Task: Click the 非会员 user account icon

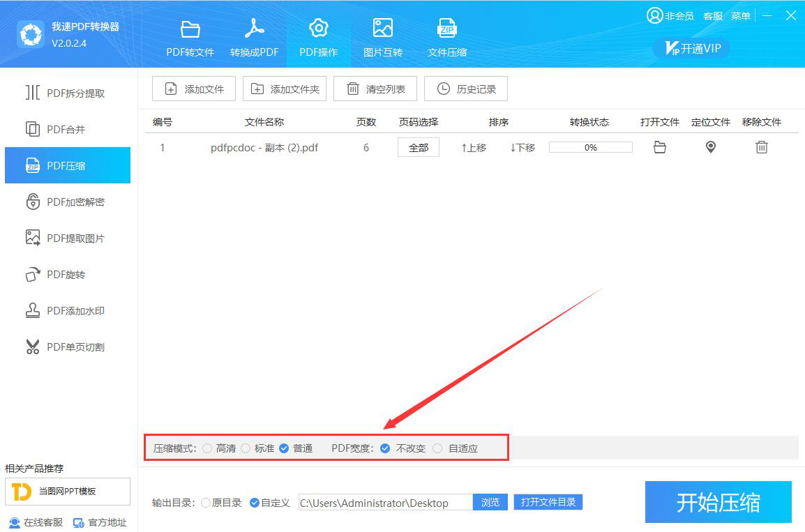Action: pos(654,15)
